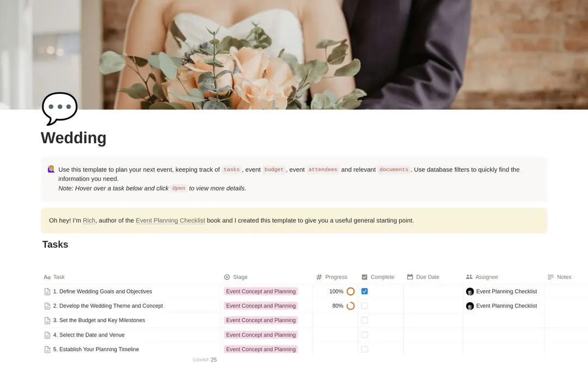Click the 80% progress value
588x367 pixels.
pos(338,306)
